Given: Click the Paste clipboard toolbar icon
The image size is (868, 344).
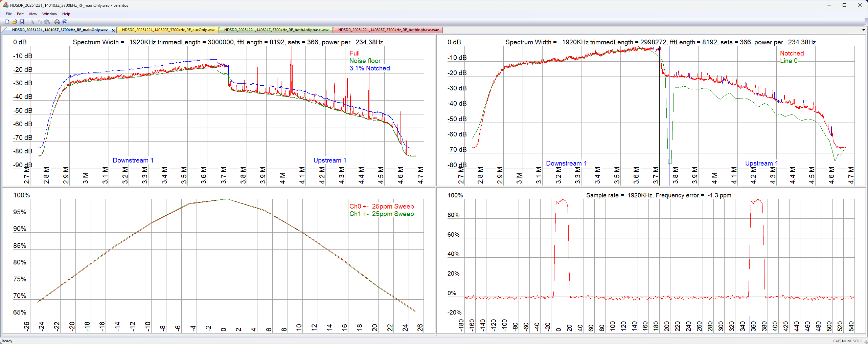Looking at the screenshot, I should (x=47, y=22).
